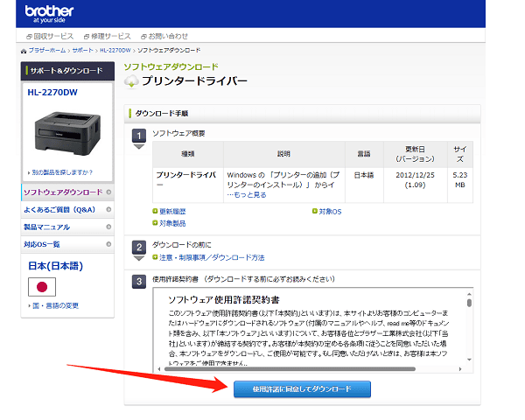This screenshot has height=420, width=525.
Task: Open 更新履歴 link
Action: (x=172, y=212)
